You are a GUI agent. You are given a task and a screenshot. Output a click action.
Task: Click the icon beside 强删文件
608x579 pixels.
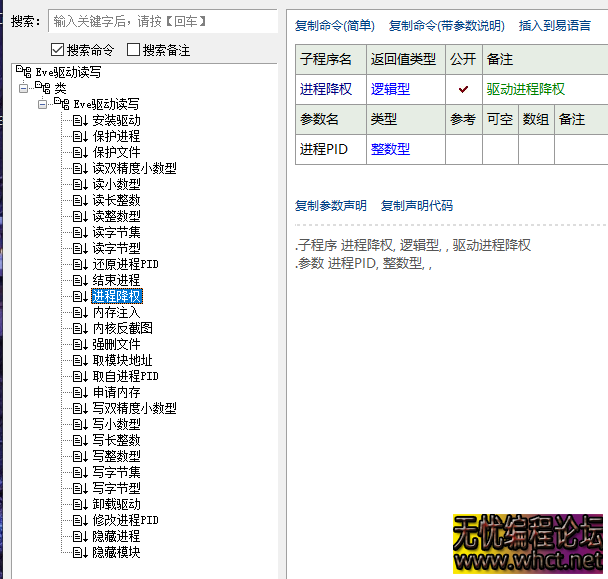tap(81, 344)
